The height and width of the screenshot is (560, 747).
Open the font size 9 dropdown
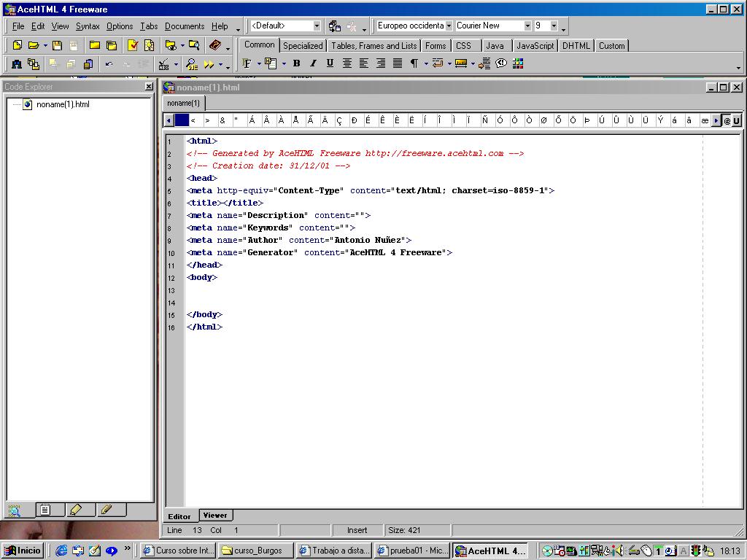pos(554,26)
